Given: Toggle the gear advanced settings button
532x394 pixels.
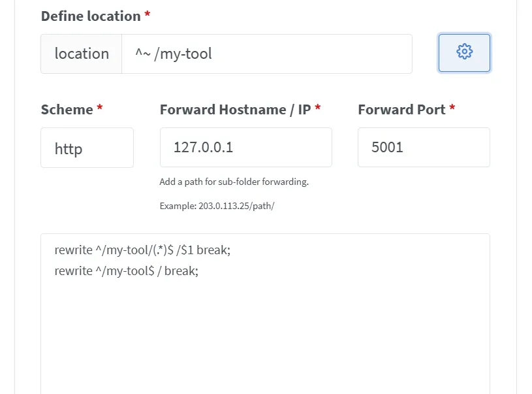Looking at the screenshot, I should point(464,53).
